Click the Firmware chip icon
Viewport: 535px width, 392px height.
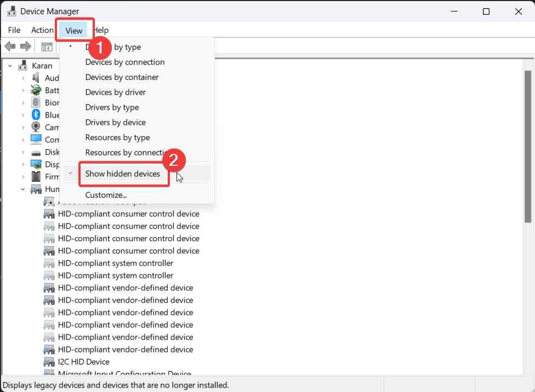36,177
